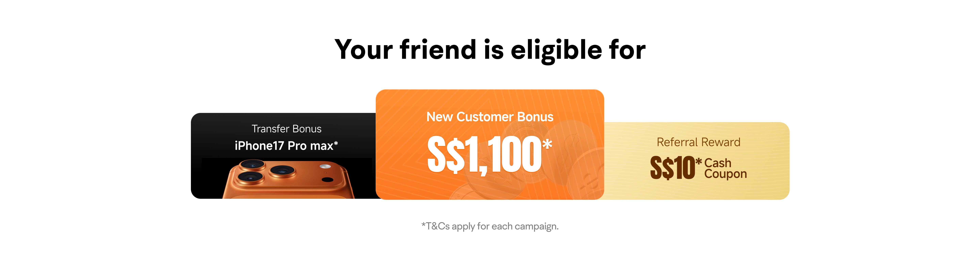Click the black sensor dot on iPhone
980x280 pixels.
click(328, 180)
